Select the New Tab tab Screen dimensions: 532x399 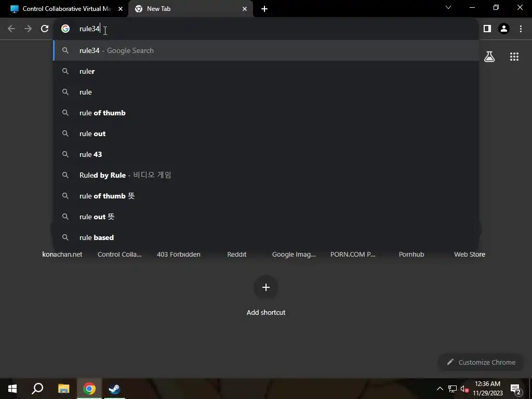[191, 9]
